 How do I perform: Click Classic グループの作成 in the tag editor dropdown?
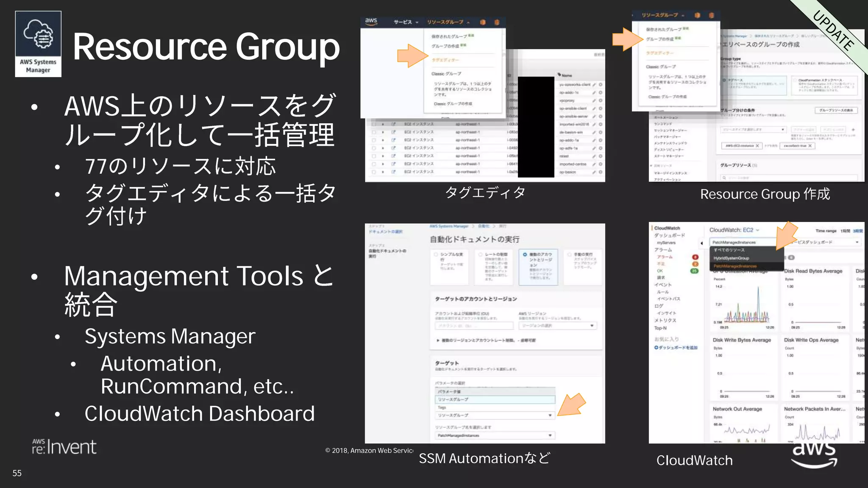coord(453,104)
